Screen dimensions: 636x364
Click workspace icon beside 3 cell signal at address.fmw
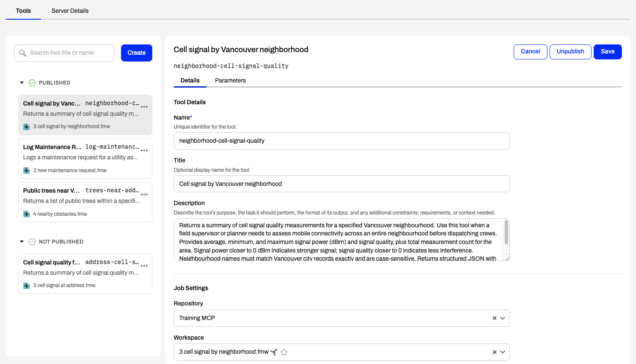(27, 285)
